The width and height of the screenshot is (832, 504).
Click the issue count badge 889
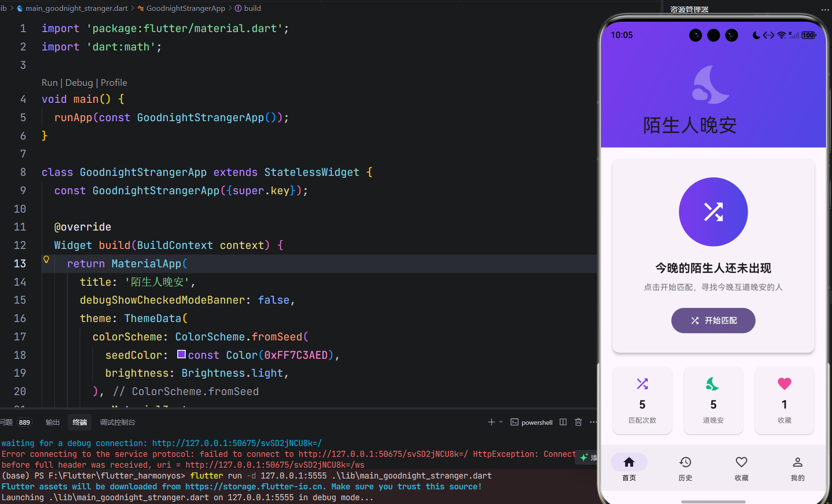[25, 422]
